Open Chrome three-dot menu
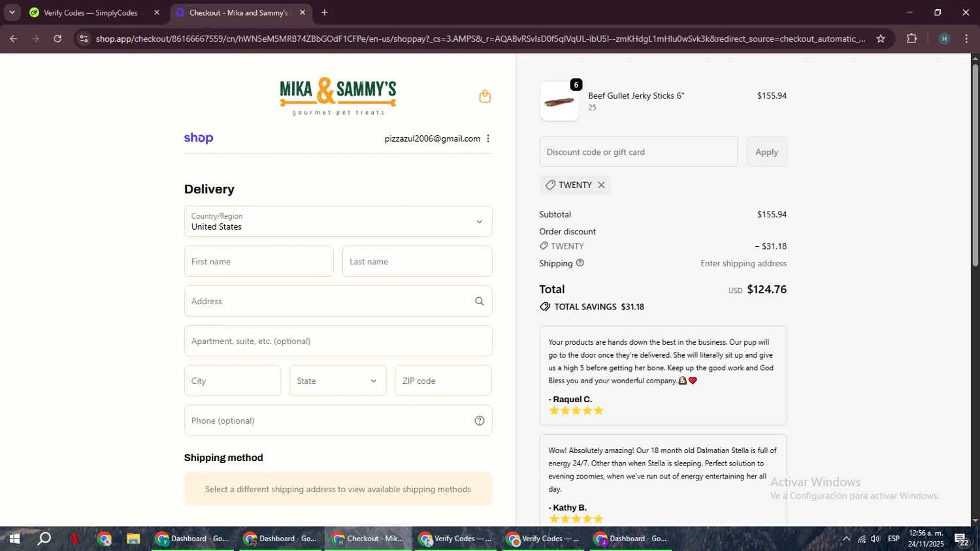This screenshot has width=980, height=551. [x=967, y=39]
